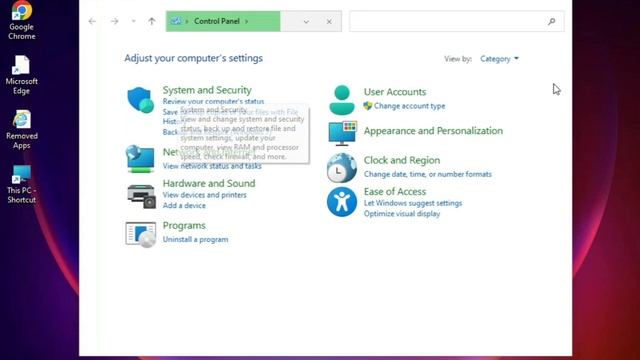Open Clock and Region category
The height and width of the screenshot is (360, 640).
point(402,160)
